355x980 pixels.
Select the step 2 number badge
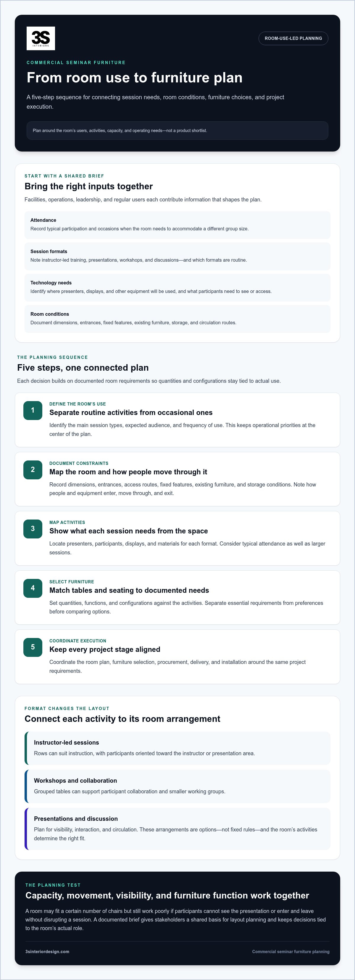[33, 469]
